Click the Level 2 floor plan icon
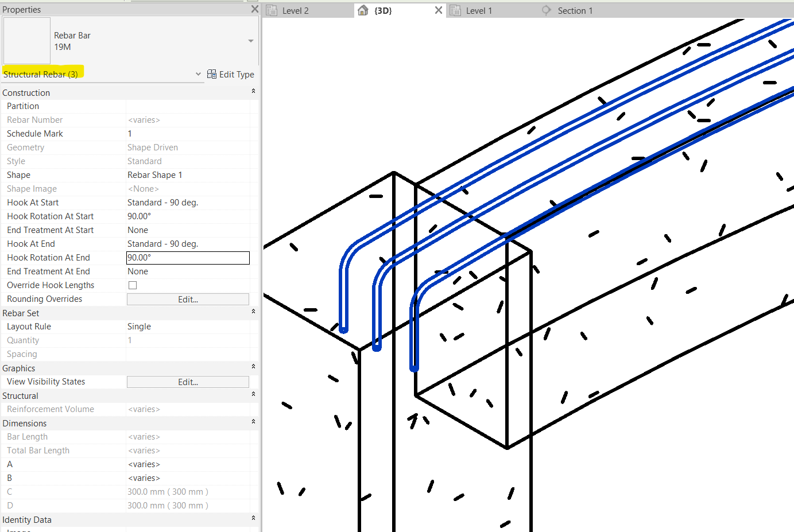Screen dimensions: 794x532 tap(271, 10)
